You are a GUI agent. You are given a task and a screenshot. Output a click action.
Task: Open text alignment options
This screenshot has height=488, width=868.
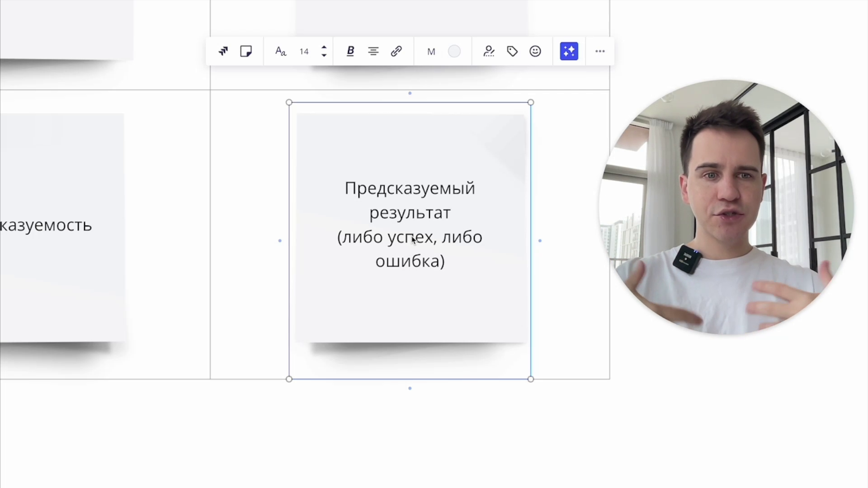click(x=373, y=51)
